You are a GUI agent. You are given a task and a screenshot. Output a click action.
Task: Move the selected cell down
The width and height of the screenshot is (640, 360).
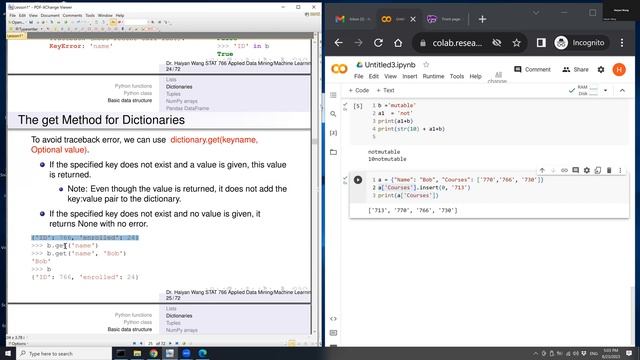[553, 170]
